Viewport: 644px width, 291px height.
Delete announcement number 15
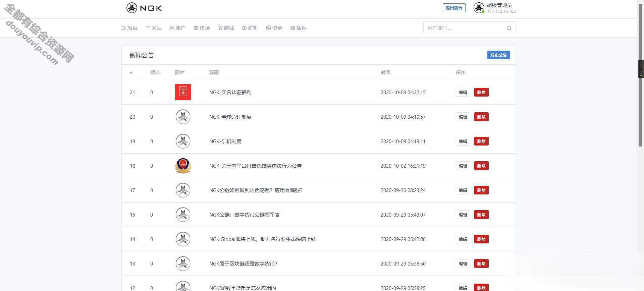tap(481, 215)
